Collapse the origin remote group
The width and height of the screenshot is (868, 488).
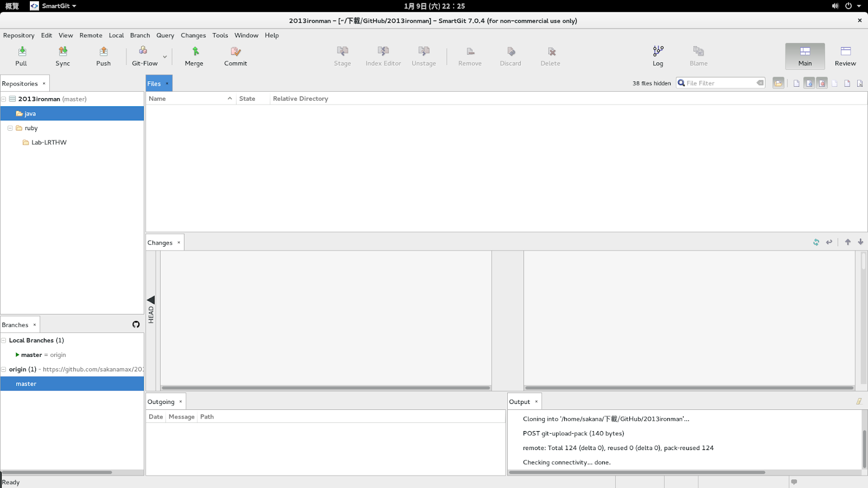coord(4,369)
